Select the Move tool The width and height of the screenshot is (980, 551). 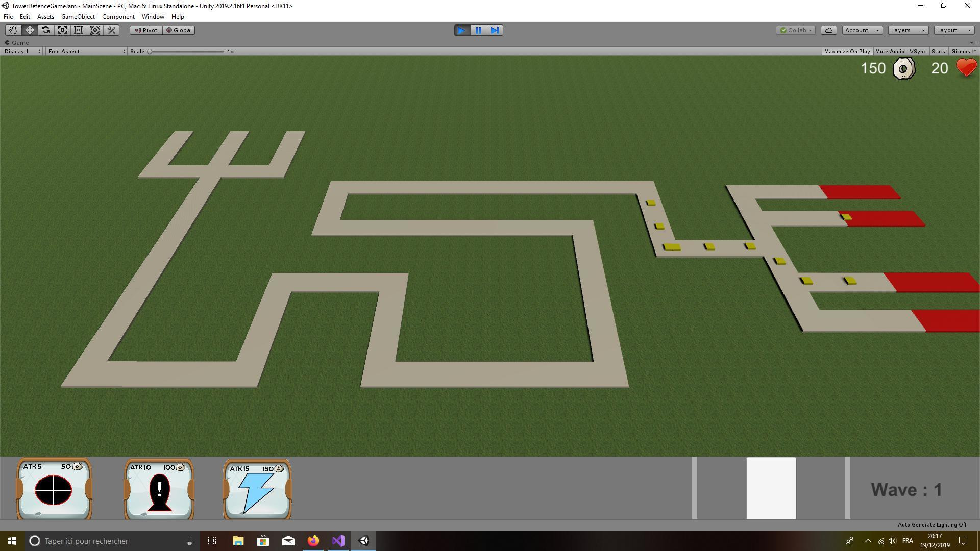[x=30, y=30]
